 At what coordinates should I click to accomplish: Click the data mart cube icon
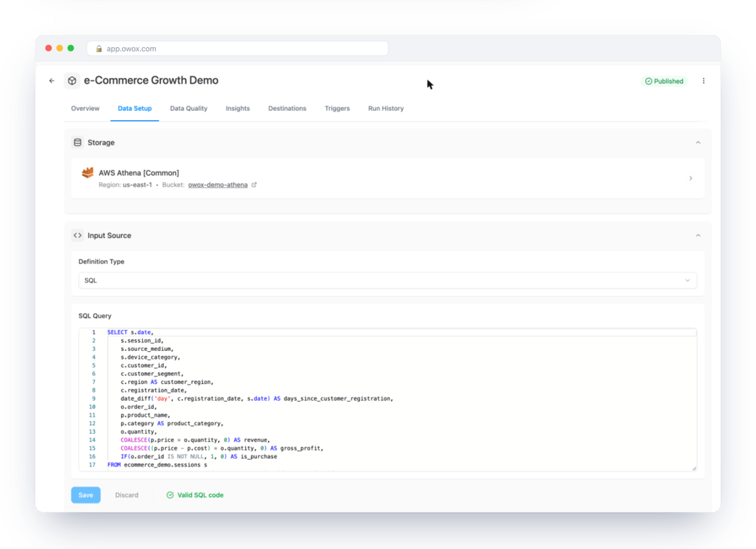tap(72, 81)
